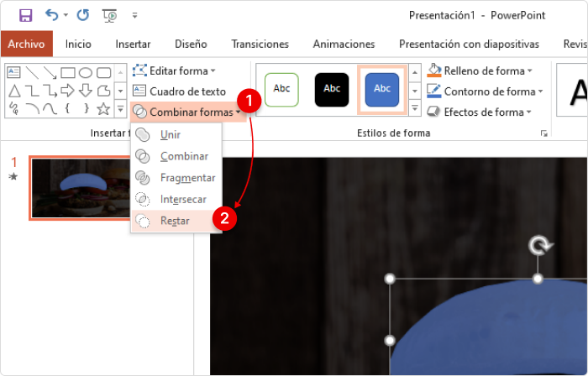
Task: Select the scribble freeform shape
Action: click(14, 108)
